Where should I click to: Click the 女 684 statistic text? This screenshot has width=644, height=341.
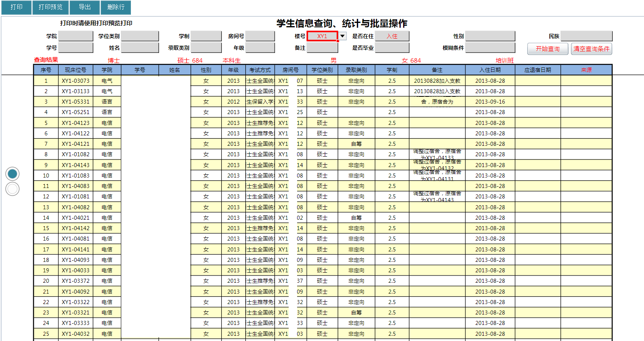point(411,61)
